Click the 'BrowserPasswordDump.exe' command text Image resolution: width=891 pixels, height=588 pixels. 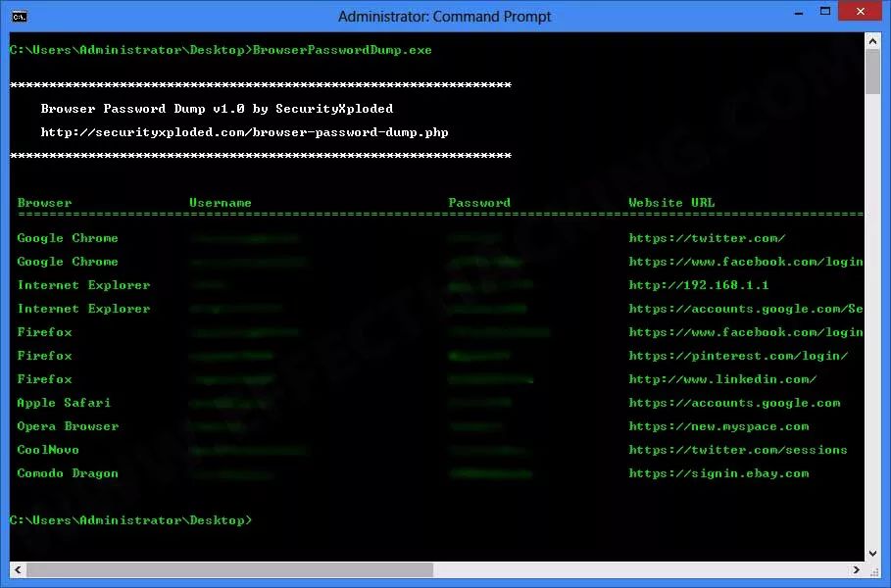tap(342, 50)
